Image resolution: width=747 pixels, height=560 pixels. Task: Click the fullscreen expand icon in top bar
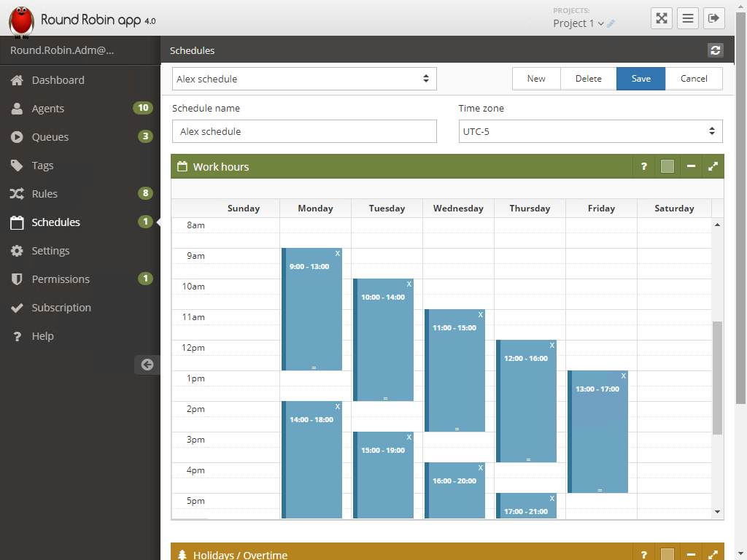tap(662, 19)
